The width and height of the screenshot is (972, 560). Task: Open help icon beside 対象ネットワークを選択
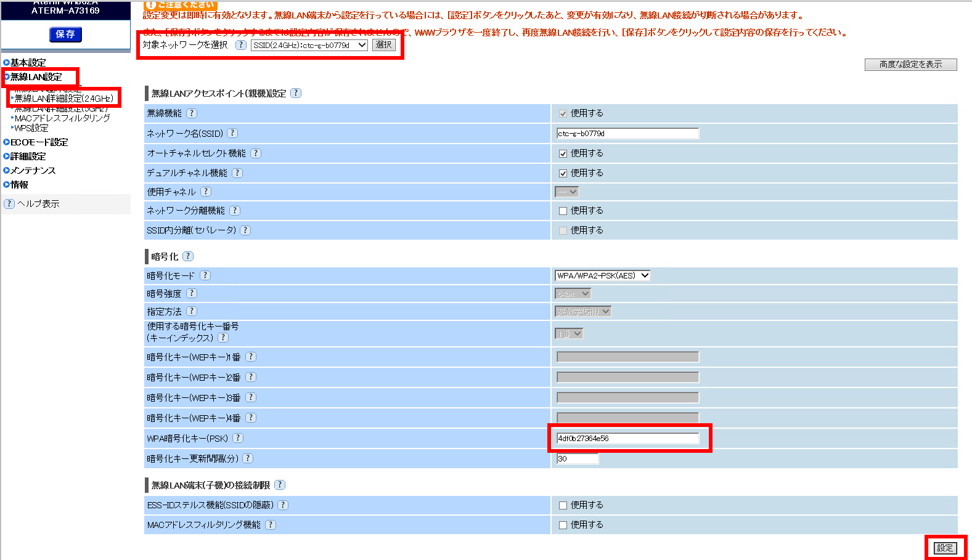pos(241,45)
